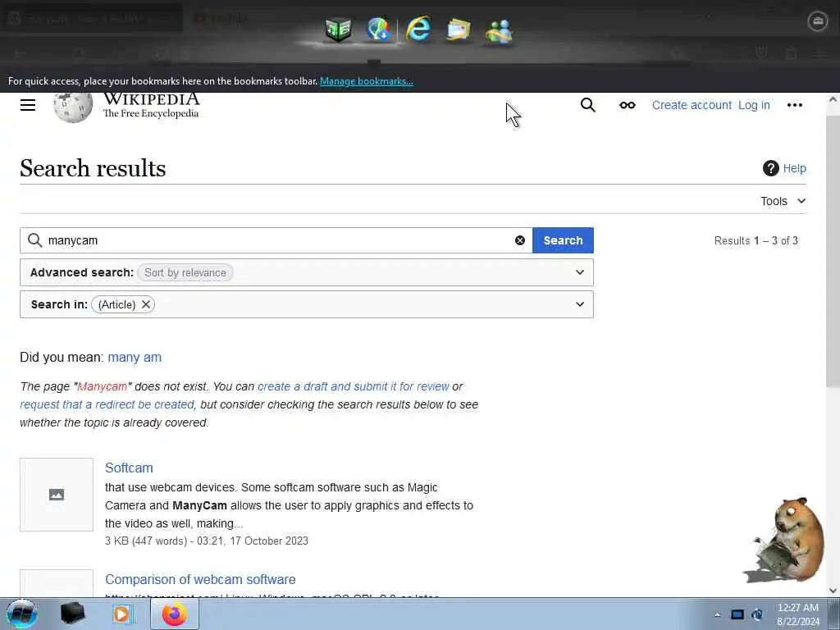This screenshot has width=840, height=630.
Task: Switch to Firefox on the taskbar
Action: [174, 614]
